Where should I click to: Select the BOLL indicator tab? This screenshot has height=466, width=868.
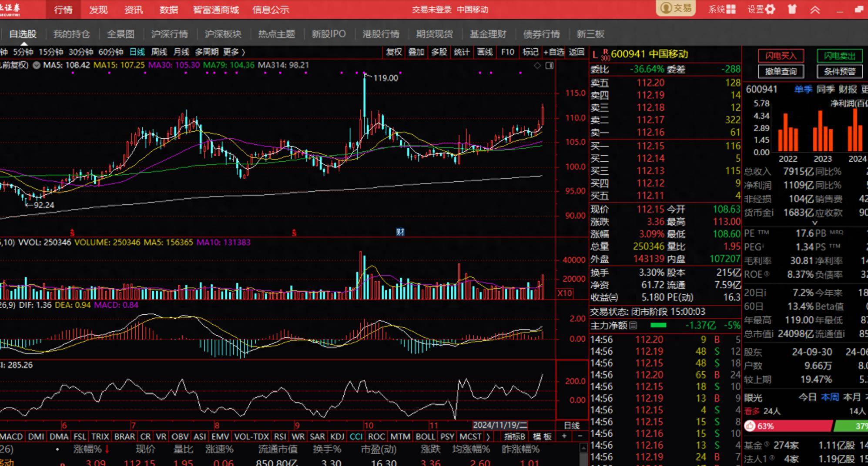point(426,436)
